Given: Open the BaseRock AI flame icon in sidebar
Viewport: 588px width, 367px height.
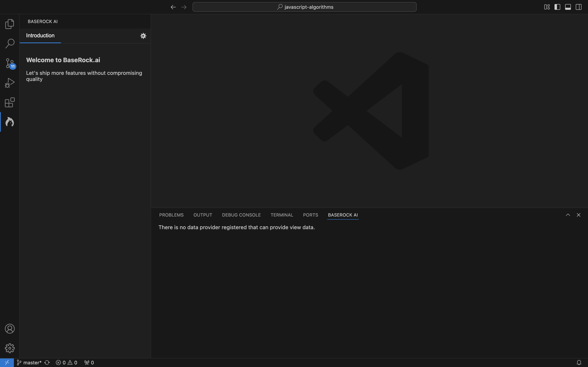Looking at the screenshot, I should pos(10,122).
